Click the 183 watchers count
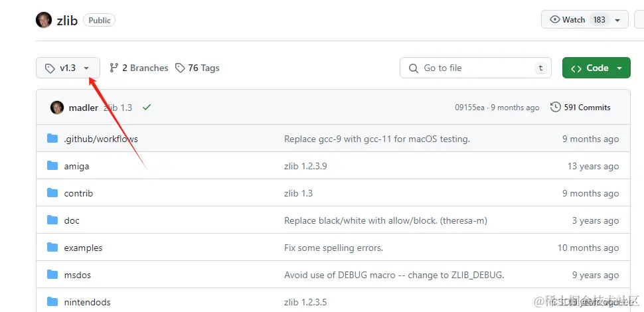The image size is (644, 312). 600,20
